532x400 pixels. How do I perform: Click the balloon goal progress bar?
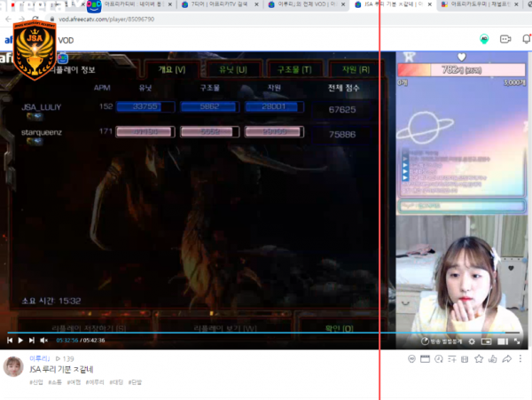point(461,70)
